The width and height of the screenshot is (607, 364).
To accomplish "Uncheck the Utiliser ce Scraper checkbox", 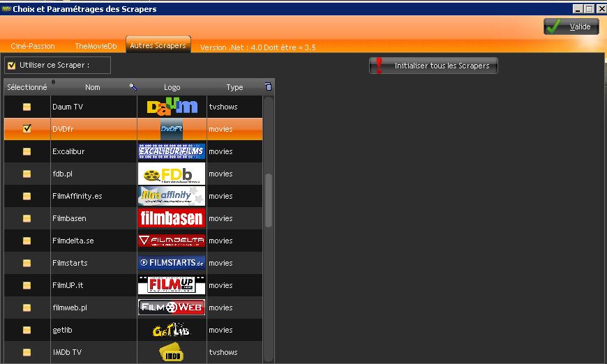I will [12, 66].
